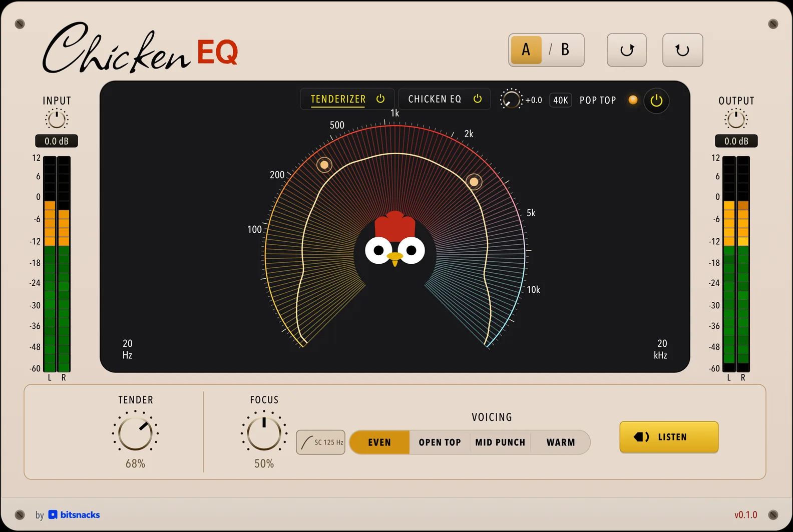
Task: Select the Open Top voicing option
Action: tap(440, 442)
